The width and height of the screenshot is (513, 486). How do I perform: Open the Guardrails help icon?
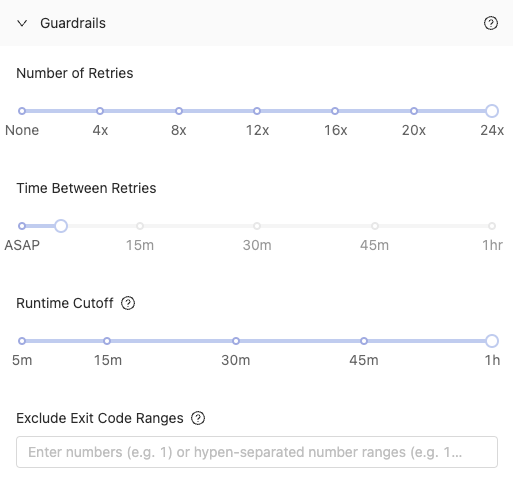pyautogui.click(x=491, y=23)
